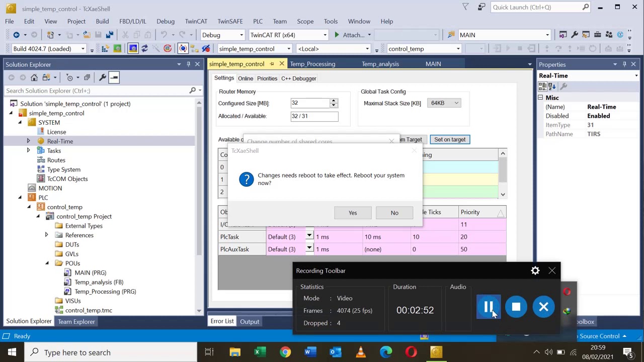Open the wrench Properties Window icon
This screenshot has height=362, width=644.
point(575,35)
